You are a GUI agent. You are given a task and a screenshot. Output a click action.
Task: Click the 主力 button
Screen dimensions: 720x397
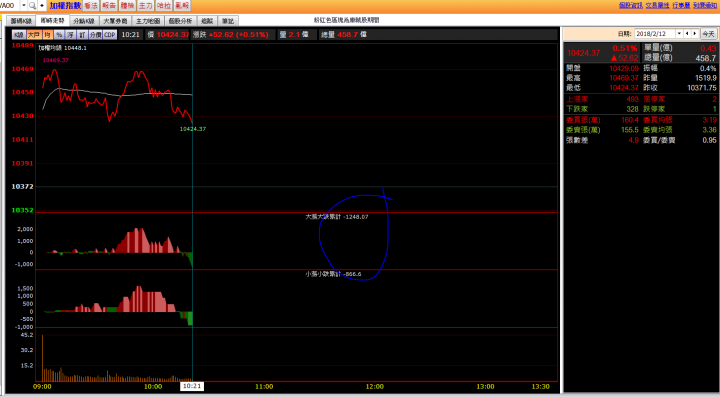point(145,6)
